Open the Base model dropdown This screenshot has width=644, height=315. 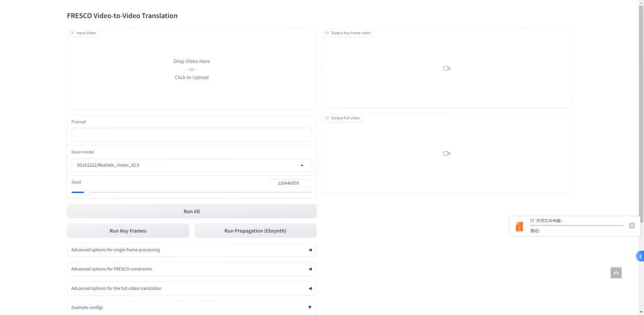[x=191, y=165]
